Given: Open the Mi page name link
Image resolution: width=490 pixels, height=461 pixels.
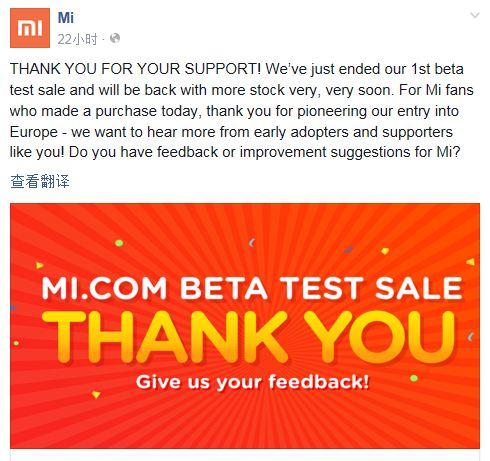Looking at the screenshot, I should pos(65,17).
